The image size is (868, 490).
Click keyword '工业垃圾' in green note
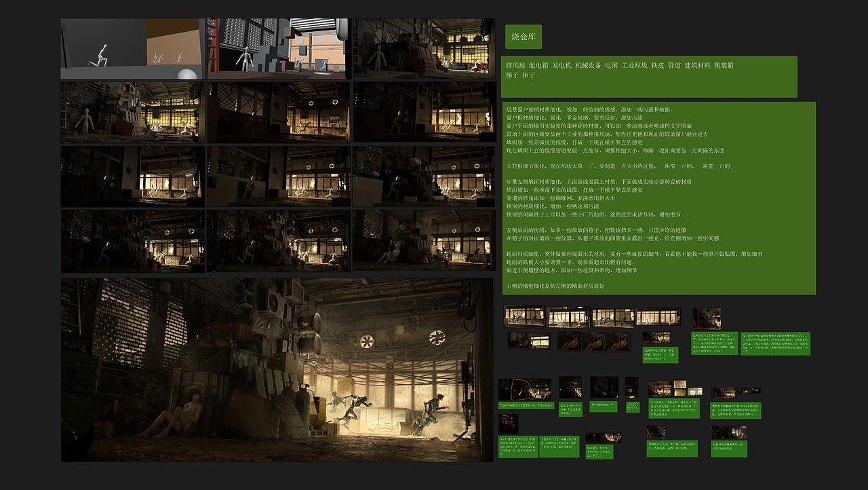[635, 66]
